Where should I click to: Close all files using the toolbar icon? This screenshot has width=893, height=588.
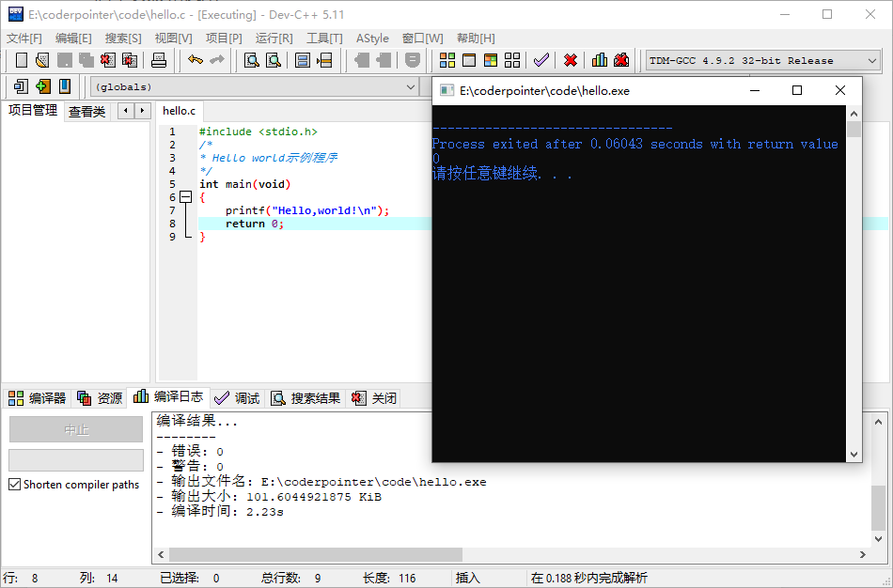pos(130,60)
